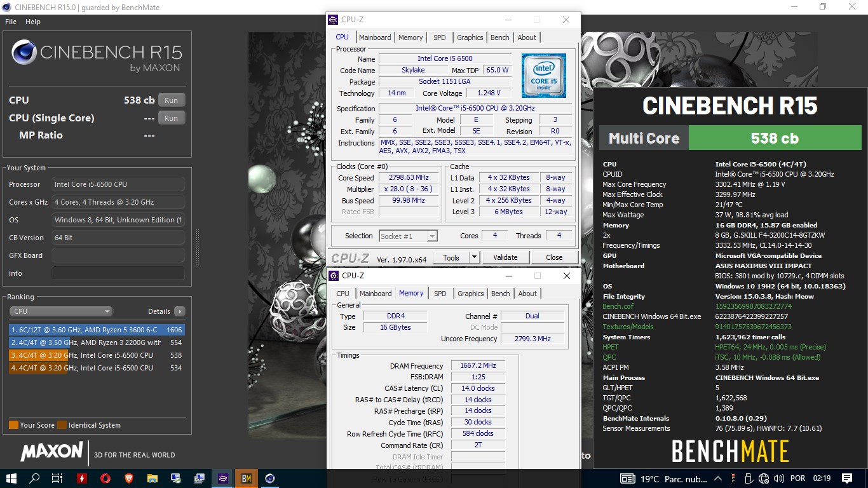868x488 pixels.
Task: Switch to SPD tab in lower CPU-Z
Action: click(440, 294)
